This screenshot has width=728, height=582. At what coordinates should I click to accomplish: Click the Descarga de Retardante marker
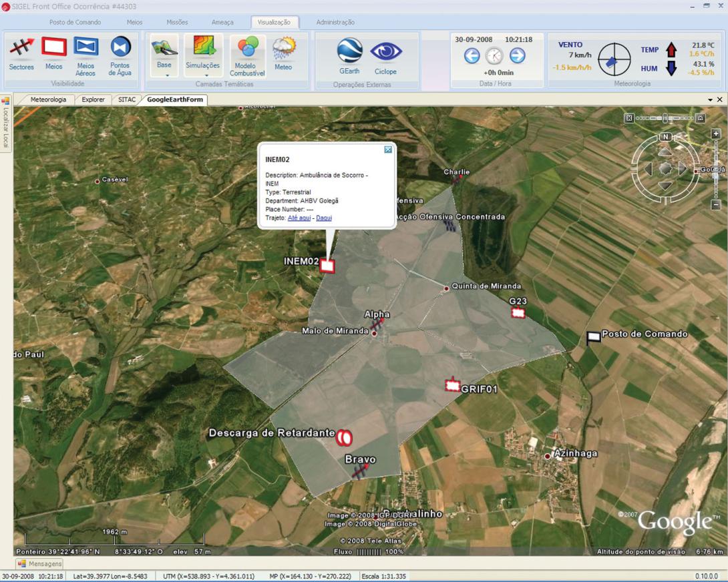coord(344,437)
